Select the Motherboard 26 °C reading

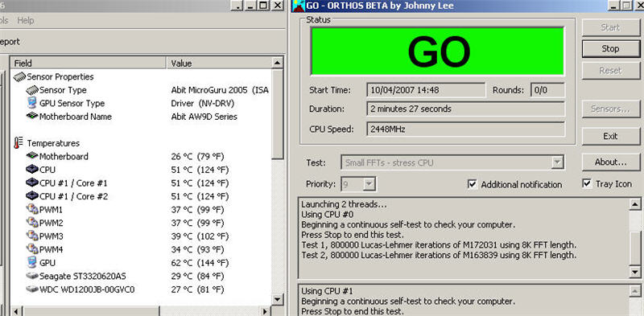[x=197, y=156]
